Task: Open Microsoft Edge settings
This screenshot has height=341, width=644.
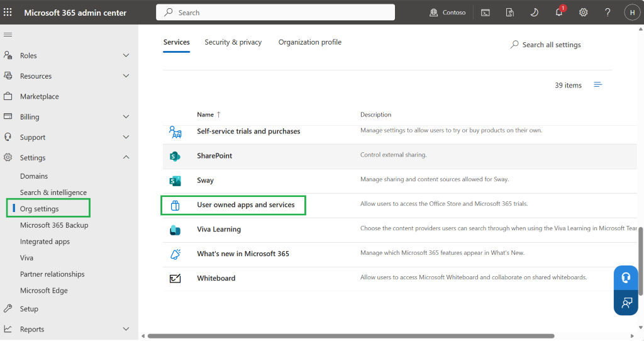Action: click(44, 291)
